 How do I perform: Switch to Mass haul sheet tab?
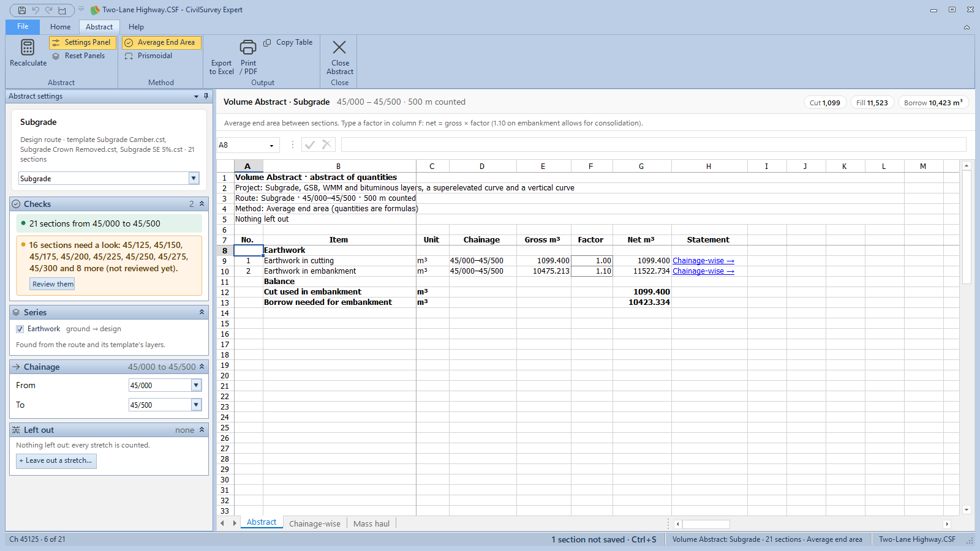coord(371,523)
